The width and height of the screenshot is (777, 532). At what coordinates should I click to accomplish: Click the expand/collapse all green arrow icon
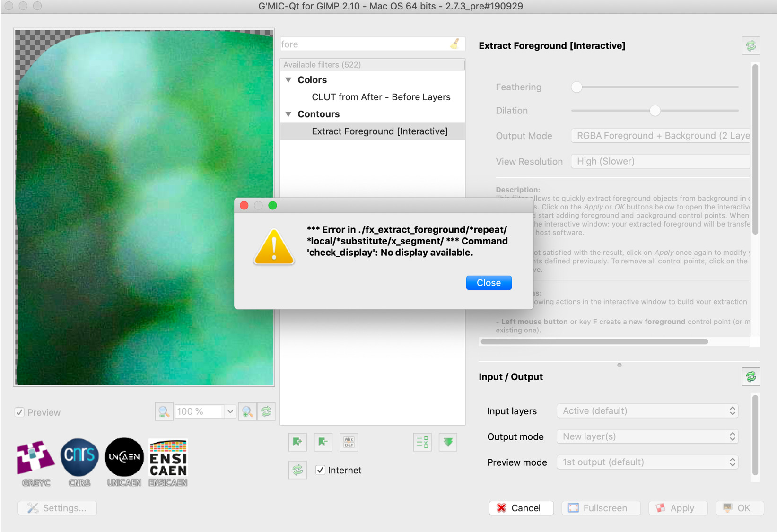(448, 442)
